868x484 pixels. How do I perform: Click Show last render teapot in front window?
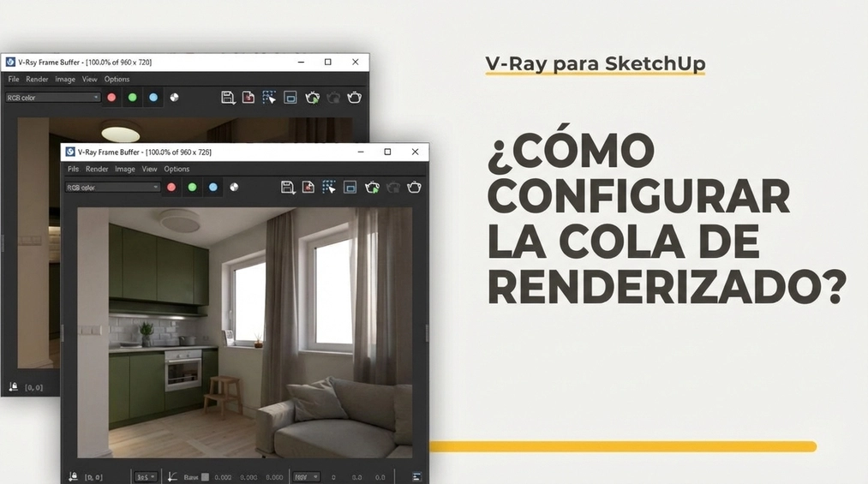coord(414,188)
